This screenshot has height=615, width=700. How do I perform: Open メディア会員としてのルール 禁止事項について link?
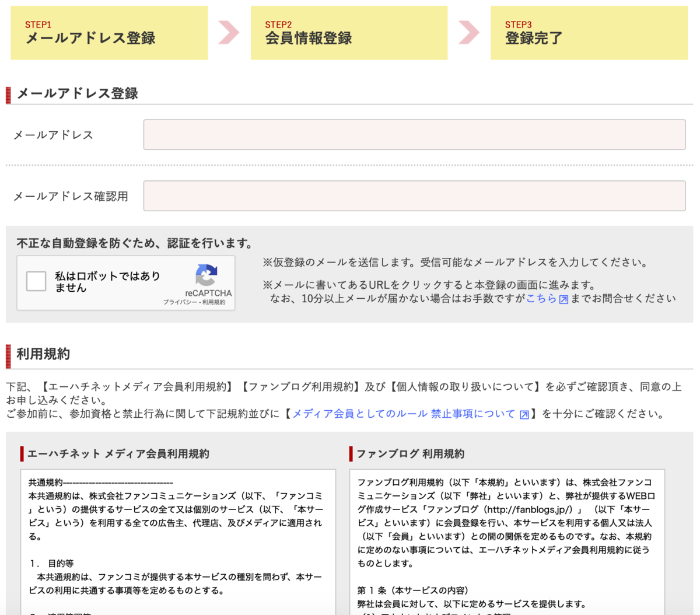click(404, 414)
